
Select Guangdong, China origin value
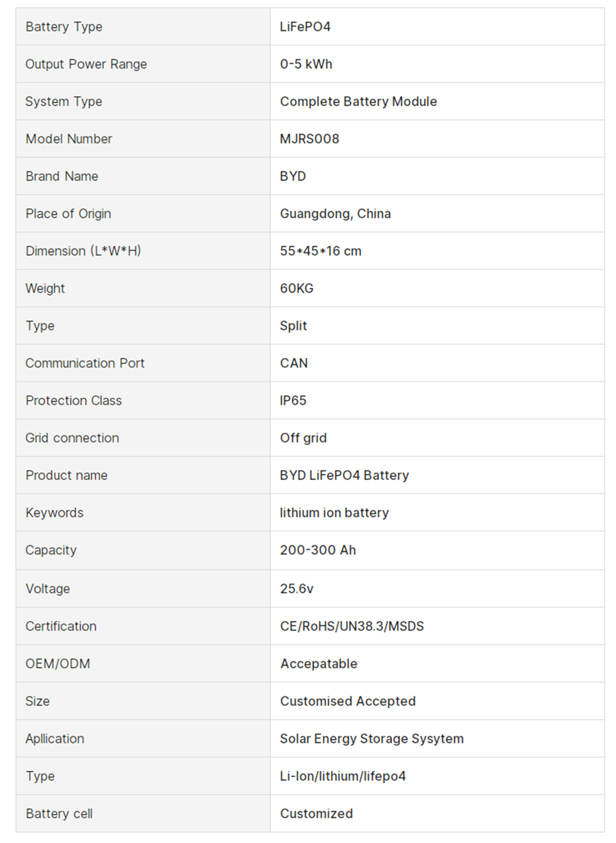(x=335, y=214)
